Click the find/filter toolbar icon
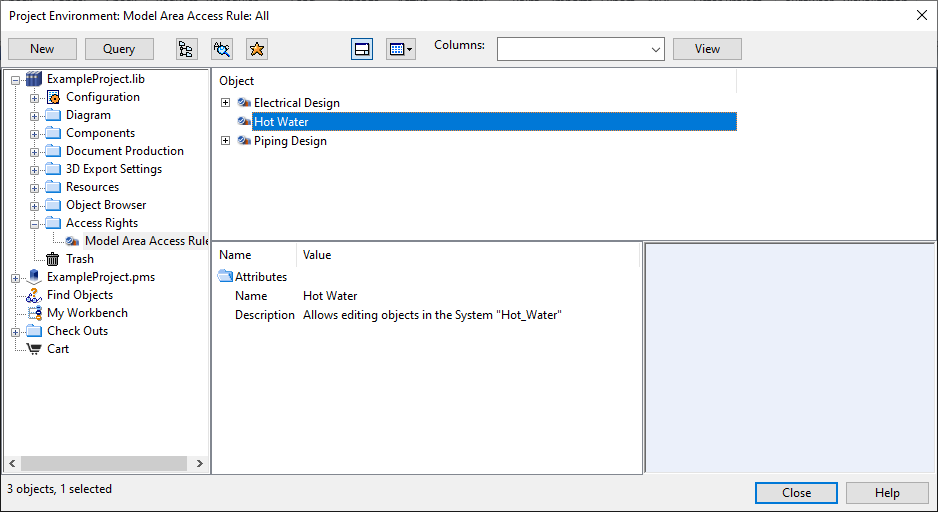Image resolution: width=938 pixels, height=512 pixels. pyautogui.click(x=222, y=49)
